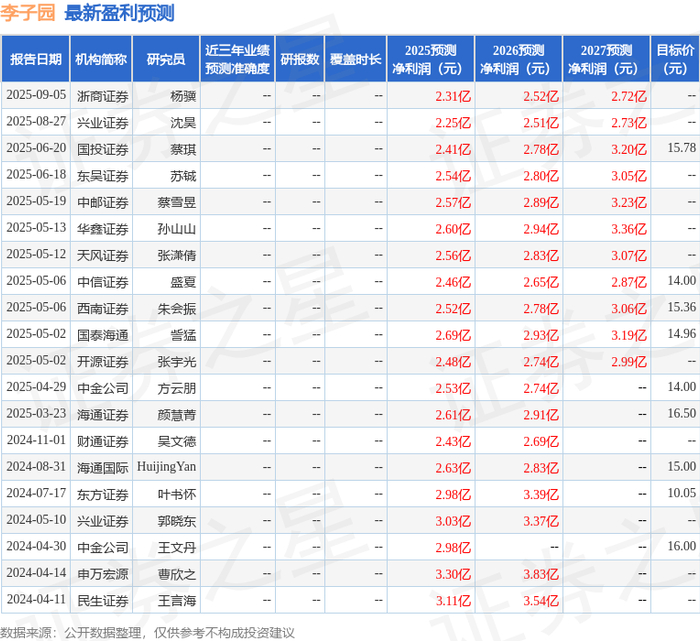
Task: Click researcher HuijingYan
Action: (167, 467)
